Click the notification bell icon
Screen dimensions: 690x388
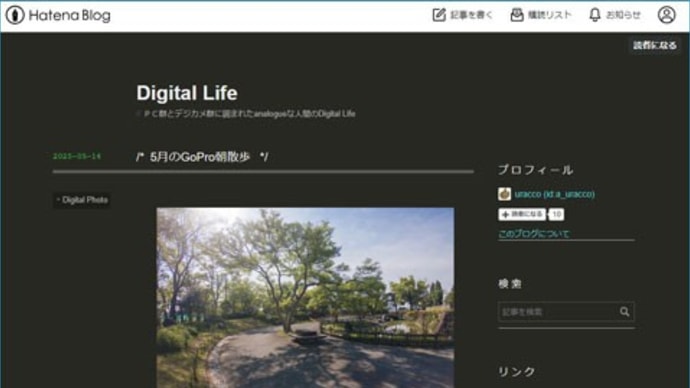[x=595, y=15]
